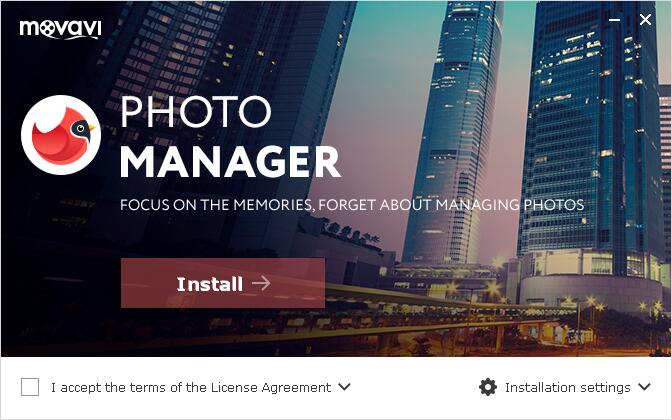
Task: Close the Photo Manager installer
Action: [645, 20]
